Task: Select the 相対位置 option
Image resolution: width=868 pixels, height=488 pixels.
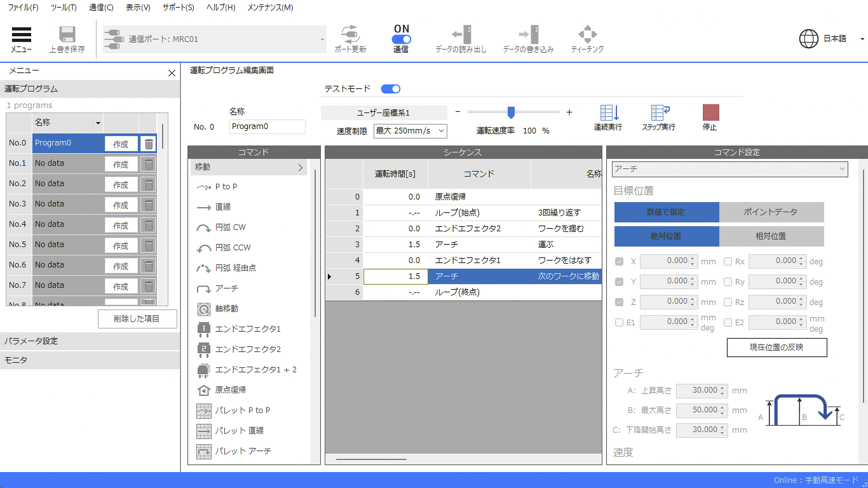Action: pos(771,236)
